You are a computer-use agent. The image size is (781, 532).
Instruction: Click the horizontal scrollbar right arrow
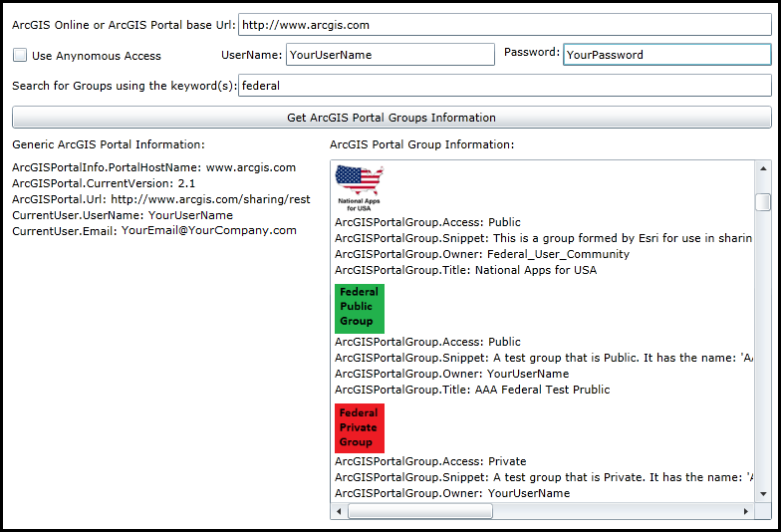click(745, 511)
